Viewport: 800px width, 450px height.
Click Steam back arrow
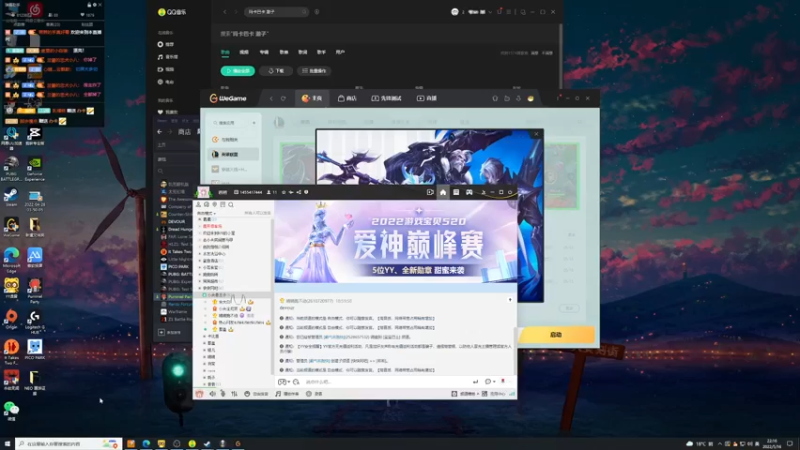point(160,132)
